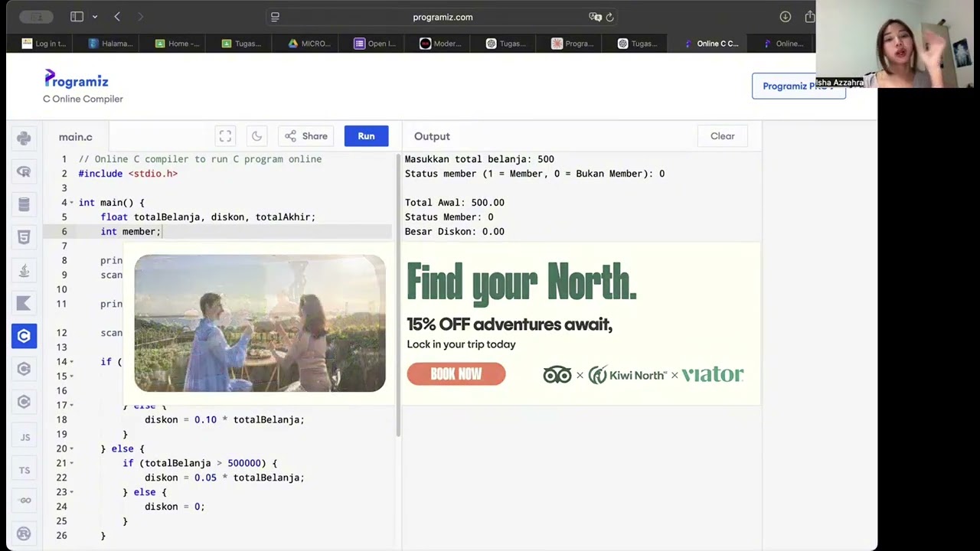Click the code editor vertical scrollbar
The height and width of the screenshot is (551, 980).
pos(397,295)
